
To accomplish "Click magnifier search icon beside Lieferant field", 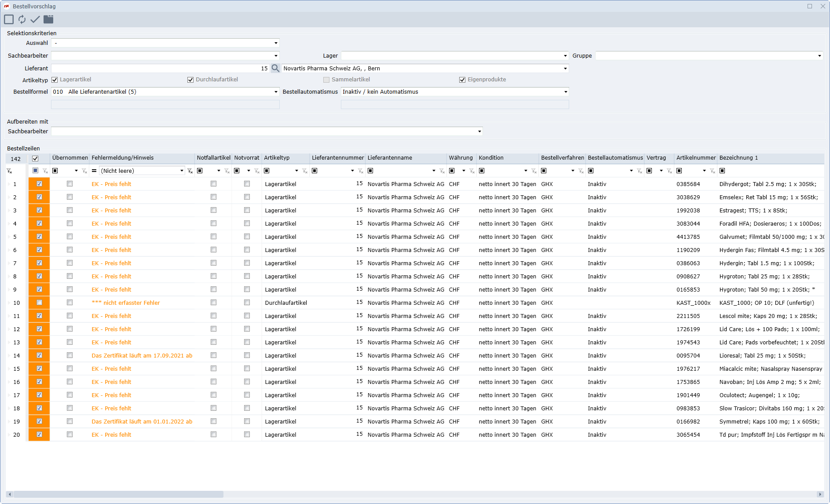I will point(275,68).
